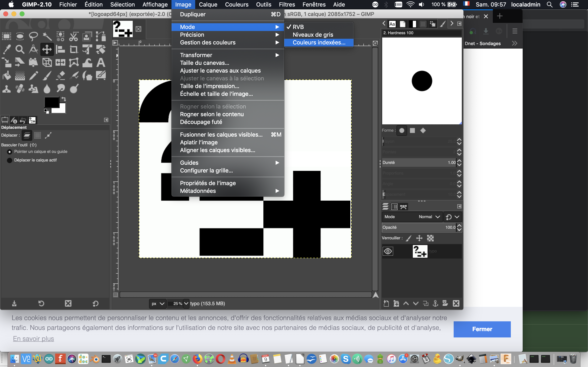Open the 'En savoir plus' link
Screen dimensions: 588x367
coord(33,339)
